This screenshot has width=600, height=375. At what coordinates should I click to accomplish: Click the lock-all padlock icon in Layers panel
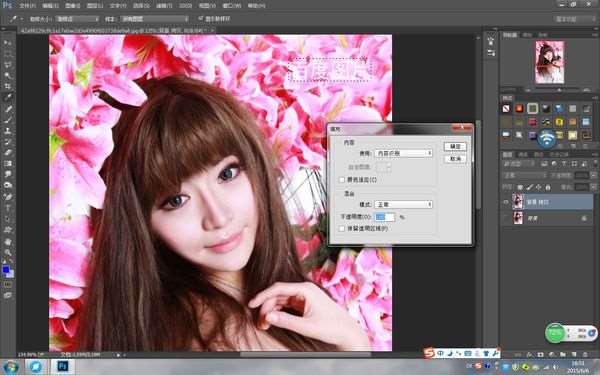(x=548, y=188)
